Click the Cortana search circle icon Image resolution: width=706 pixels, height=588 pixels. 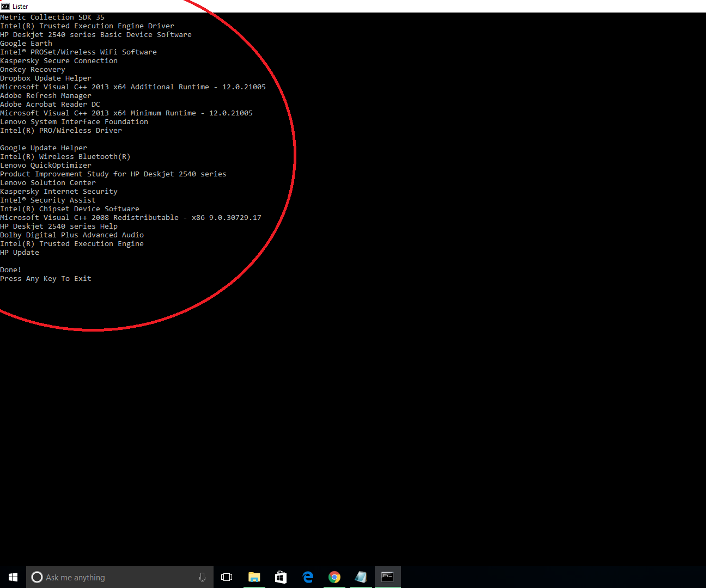coord(37,577)
